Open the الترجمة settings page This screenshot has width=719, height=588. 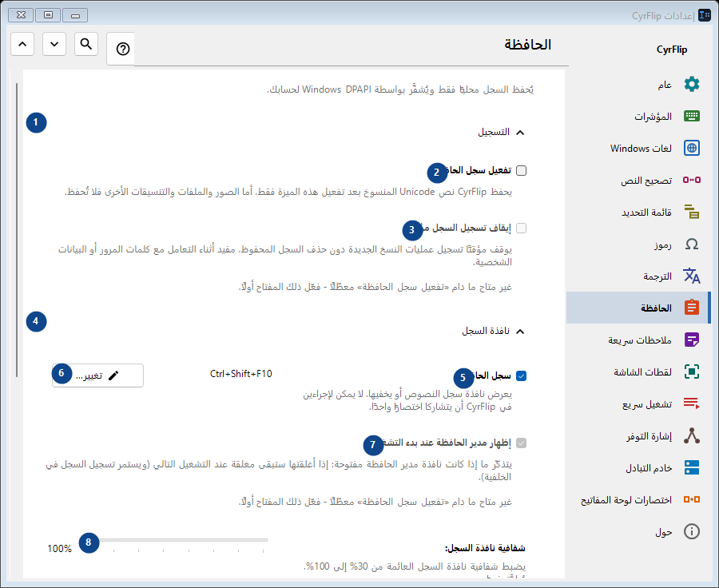638,276
